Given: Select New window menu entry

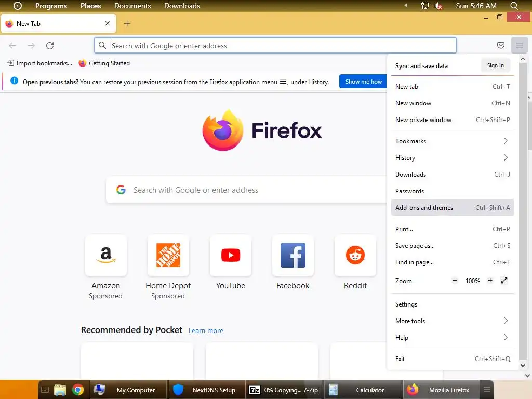Looking at the screenshot, I should click(453, 103).
